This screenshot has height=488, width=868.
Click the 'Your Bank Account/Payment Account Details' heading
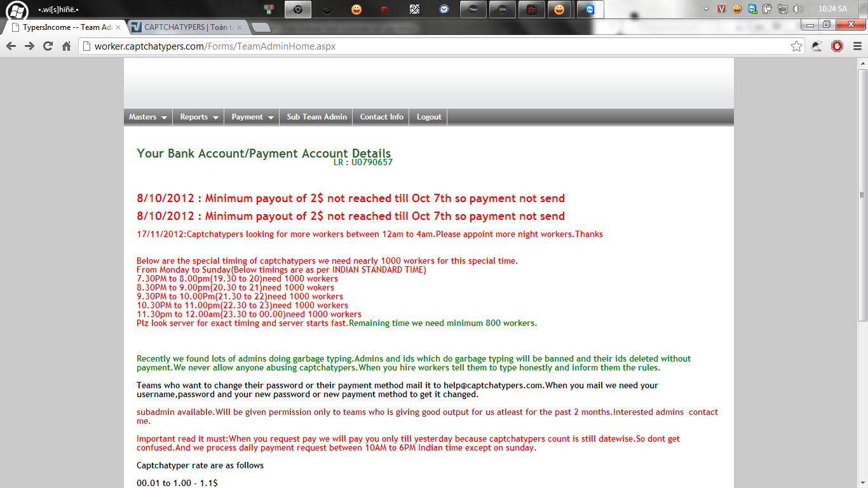click(264, 153)
